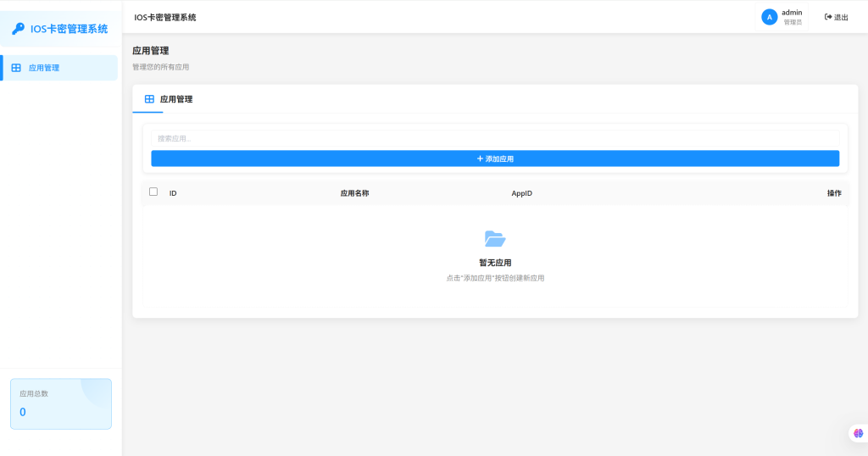Click the 添加应用 button label
The image size is (868, 456).
point(499,158)
